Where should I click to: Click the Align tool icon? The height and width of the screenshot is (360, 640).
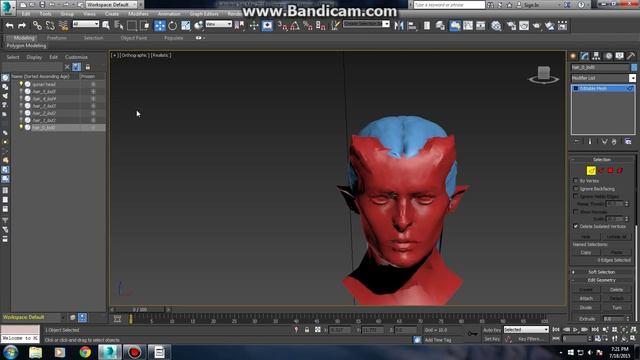[x=412, y=26]
